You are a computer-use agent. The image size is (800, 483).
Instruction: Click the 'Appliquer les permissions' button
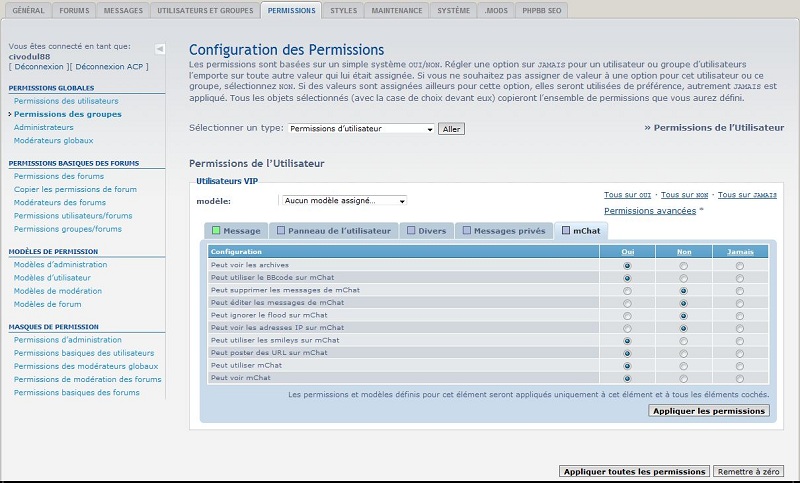pyautogui.click(x=709, y=411)
